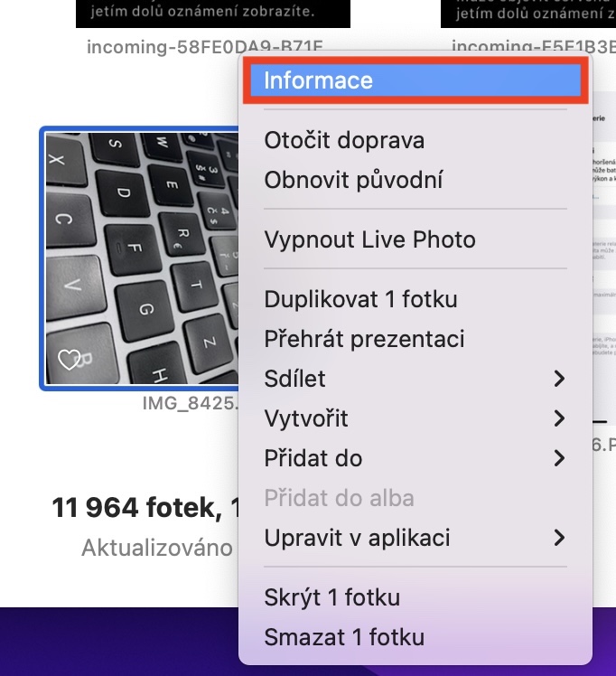Viewport: 616px width, 676px height.
Task: Open Upravit v aplikaci submenu arrow
Action: (x=559, y=538)
